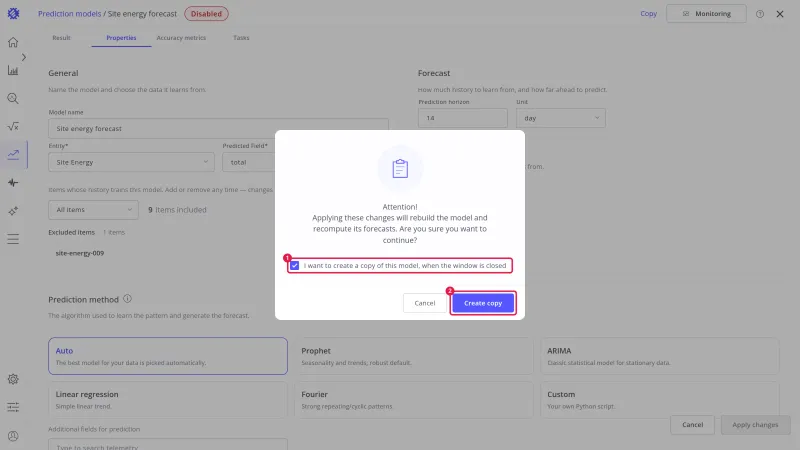Switch to the Tasks tab

click(241, 38)
